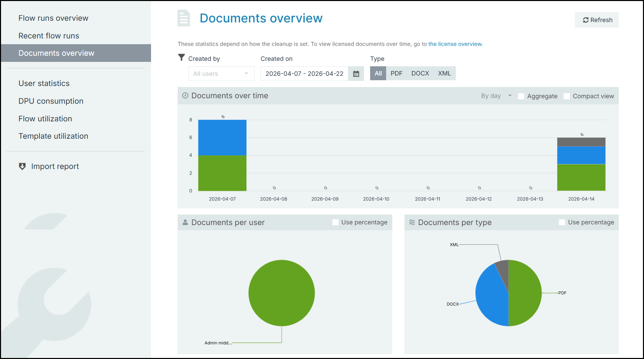Viewport: 644px width, 359px height.
Task: Click the Import report shield icon
Action: [x=22, y=166]
